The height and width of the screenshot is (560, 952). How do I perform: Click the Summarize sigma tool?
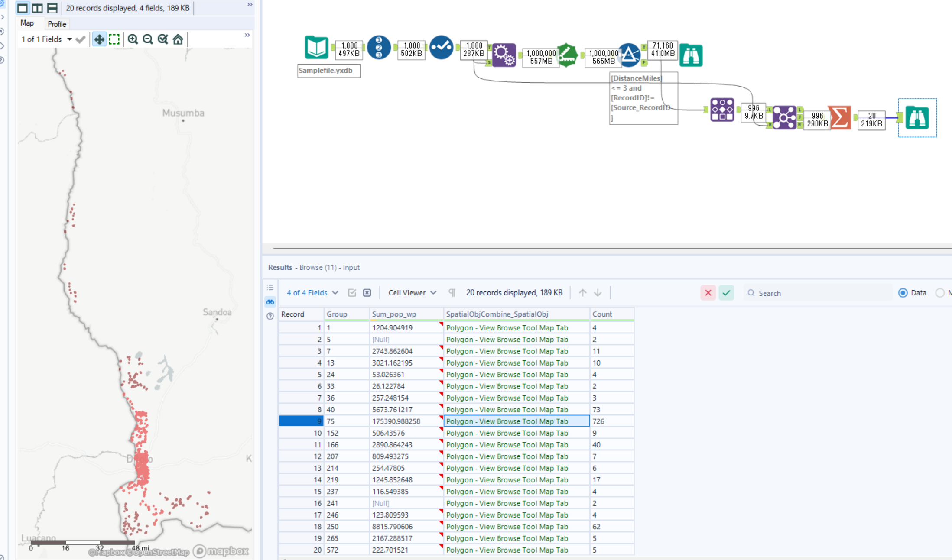(x=840, y=117)
